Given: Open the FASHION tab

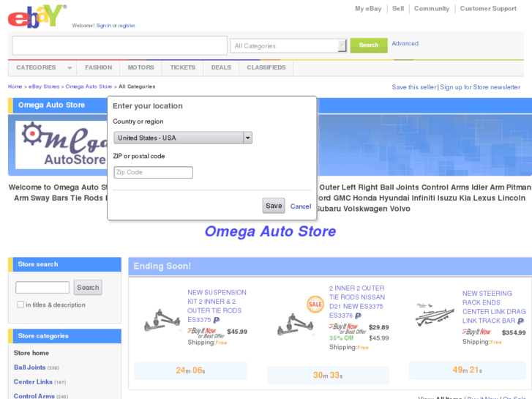Looking at the screenshot, I should [x=98, y=67].
